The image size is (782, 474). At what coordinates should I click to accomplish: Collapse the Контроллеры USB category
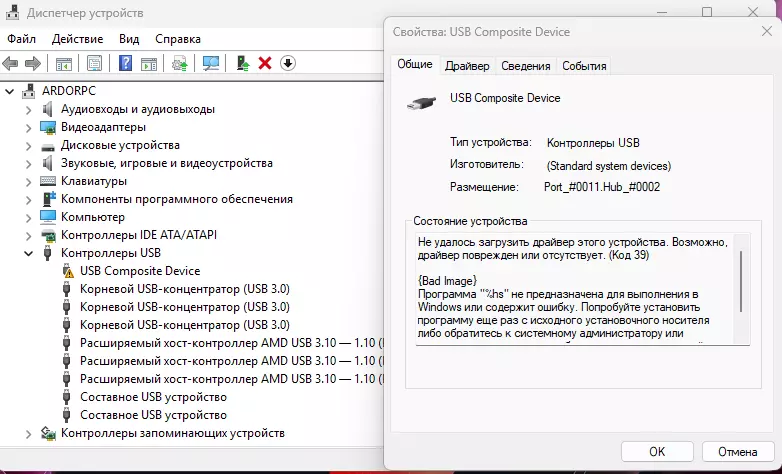coord(28,253)
